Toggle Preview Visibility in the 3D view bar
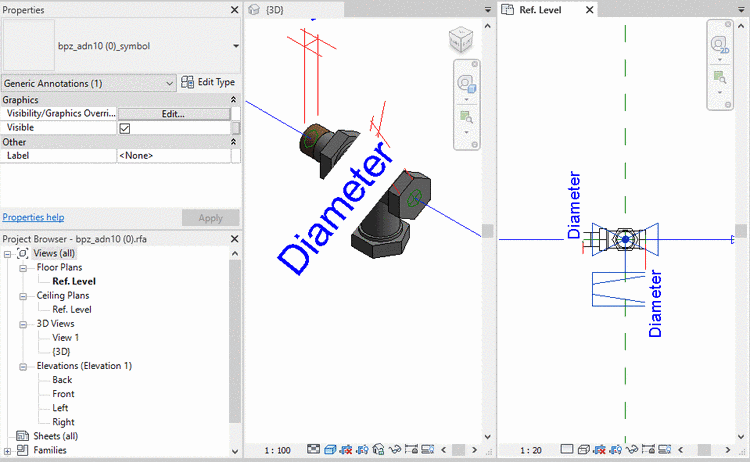Screen dimensions: 750x462 pyautogui.click(x=427, y=449)
